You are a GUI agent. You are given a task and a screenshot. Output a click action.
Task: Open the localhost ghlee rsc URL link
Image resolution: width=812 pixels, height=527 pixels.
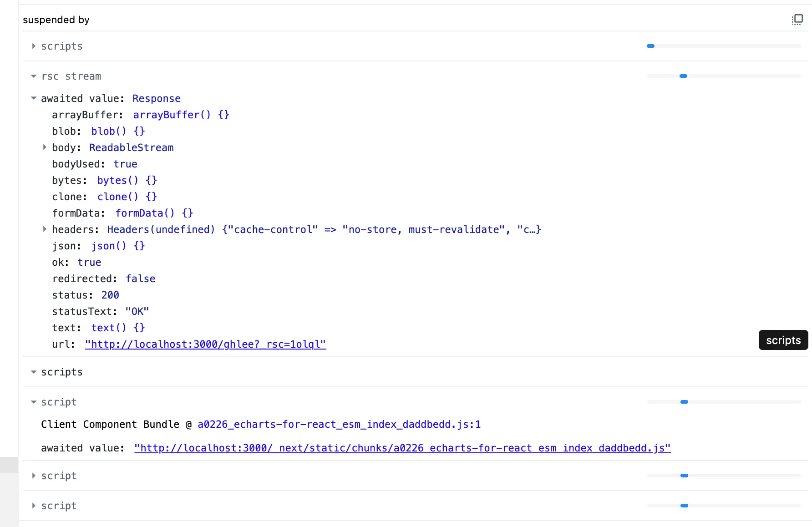point(205,345)
